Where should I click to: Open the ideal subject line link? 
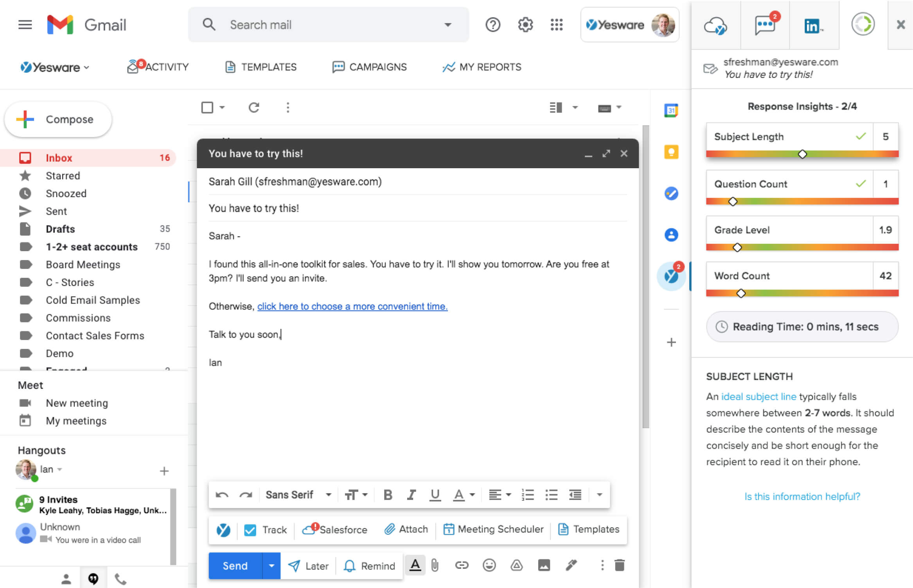(758, 397)
